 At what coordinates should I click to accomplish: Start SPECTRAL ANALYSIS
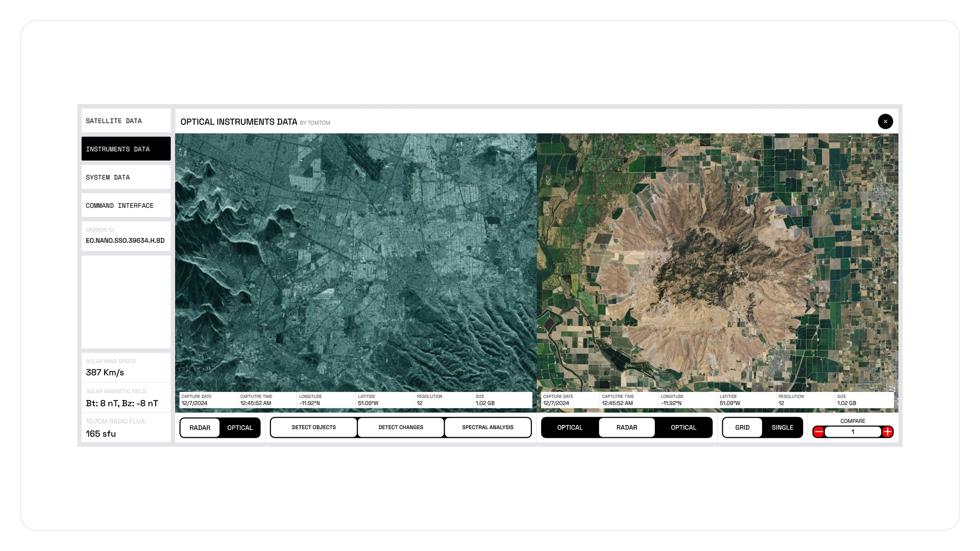pos(487,428)
